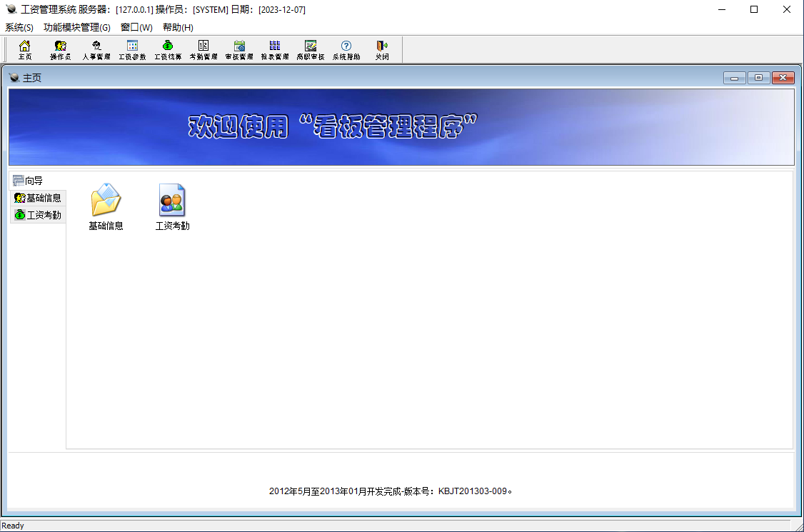Open the 窗口(W) menu
This screenshot has height=532, width=804.
coord(136,27)
